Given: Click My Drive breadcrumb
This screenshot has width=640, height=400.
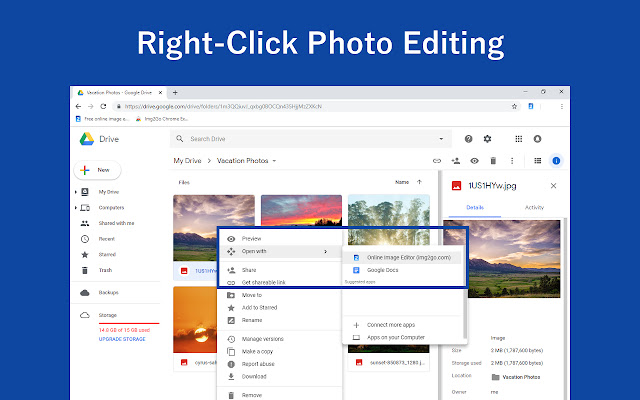Looking at the screenshot, I should (x=187, y=161).
